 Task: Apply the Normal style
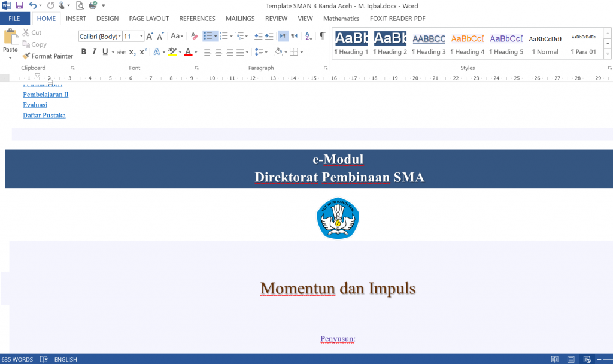(x=545, y=43)
